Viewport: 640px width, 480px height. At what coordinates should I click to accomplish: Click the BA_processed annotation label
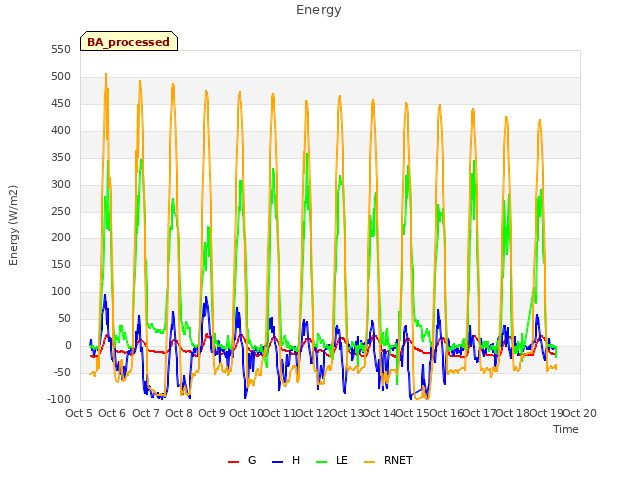pos(129,41)
